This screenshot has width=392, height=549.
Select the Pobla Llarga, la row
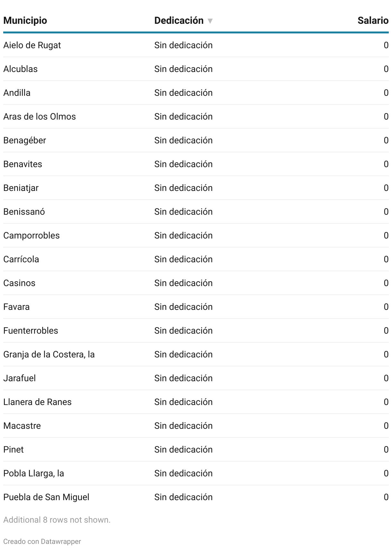34,473
